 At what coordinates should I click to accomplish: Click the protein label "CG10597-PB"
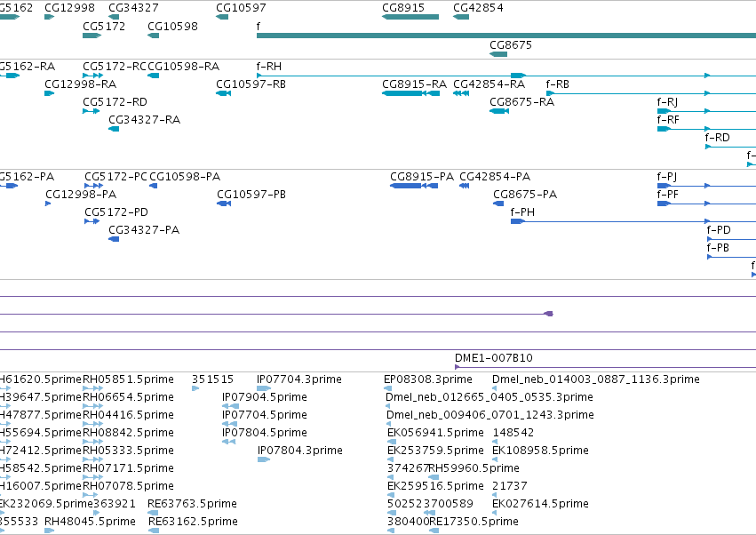coord(251,195)
